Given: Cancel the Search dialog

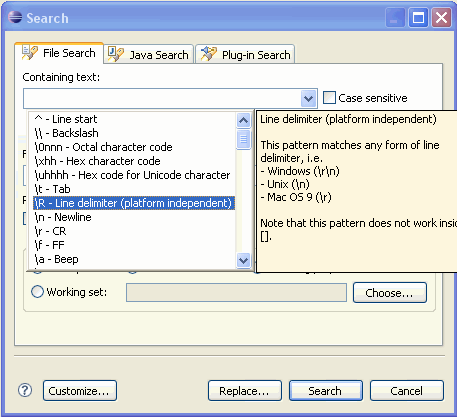Looking at the screenshot, I should click(407, 391).
